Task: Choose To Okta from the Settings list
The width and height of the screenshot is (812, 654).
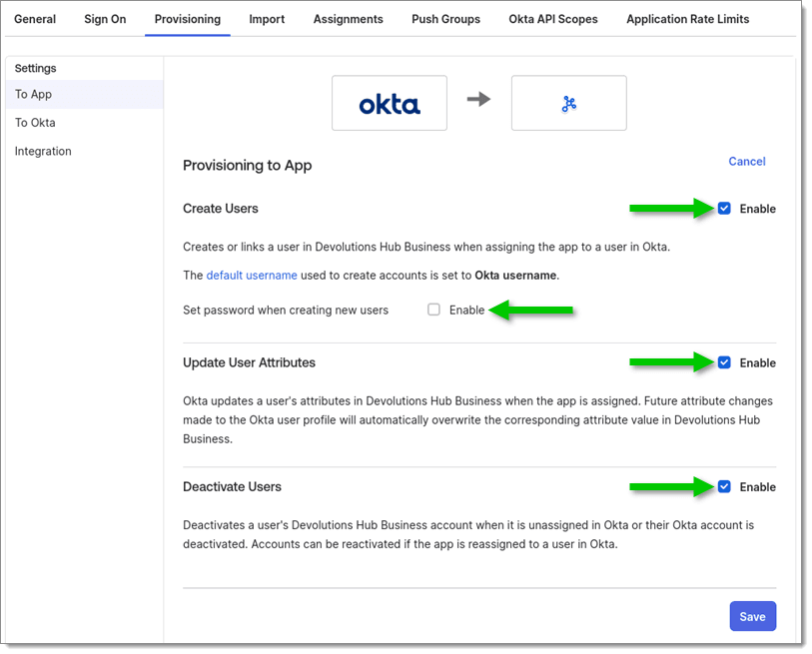Action: coord(34,122)
